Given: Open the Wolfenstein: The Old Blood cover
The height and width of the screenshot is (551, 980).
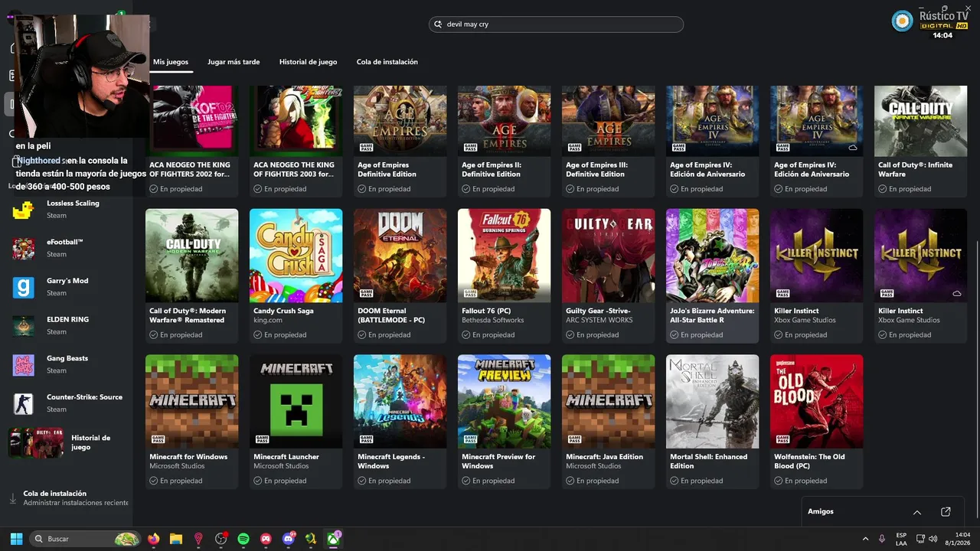Looking at the screenshot, I should [816, 401].
